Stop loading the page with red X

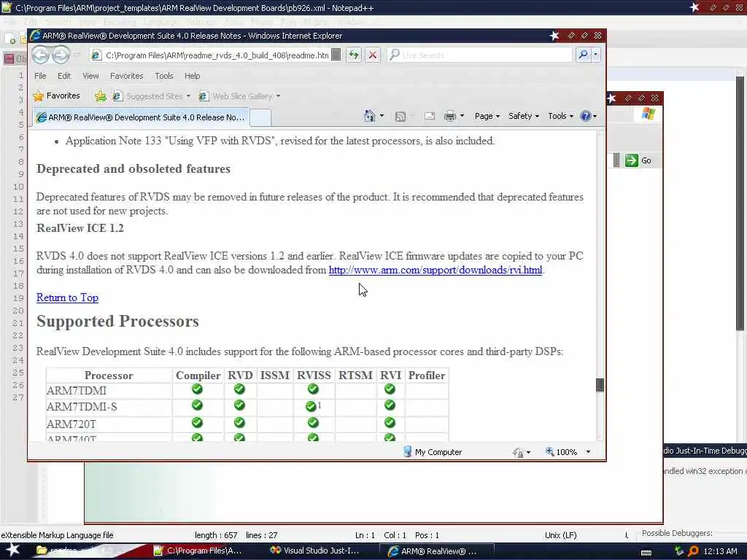point(373,55)
